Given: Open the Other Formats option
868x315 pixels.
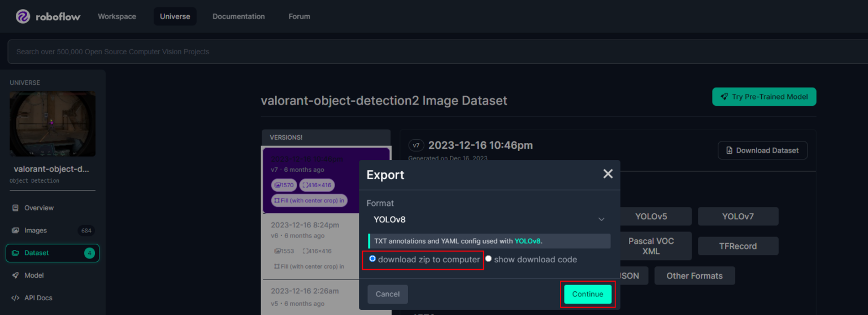Looking at the screenshot, I should point(694,276).
